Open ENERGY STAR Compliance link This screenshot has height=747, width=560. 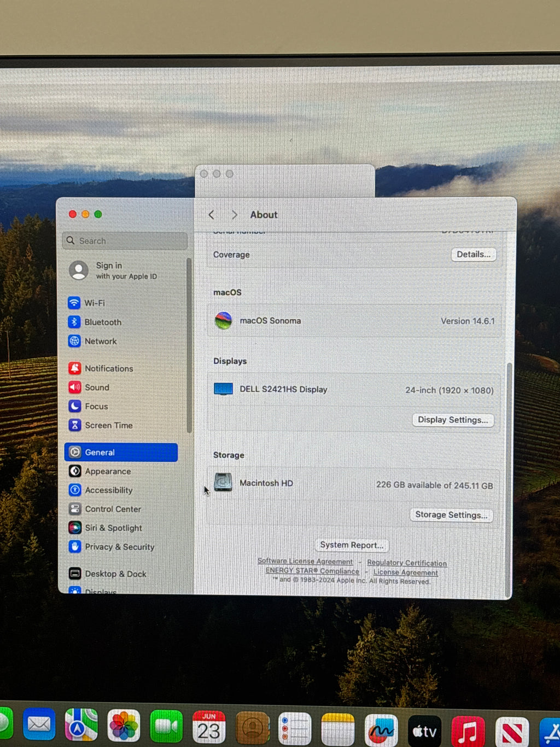[312, 571]
